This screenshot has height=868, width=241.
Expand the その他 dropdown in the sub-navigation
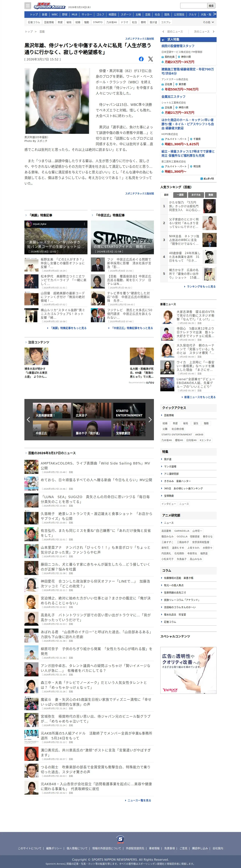pyautogui.click(x=208, y=22)
